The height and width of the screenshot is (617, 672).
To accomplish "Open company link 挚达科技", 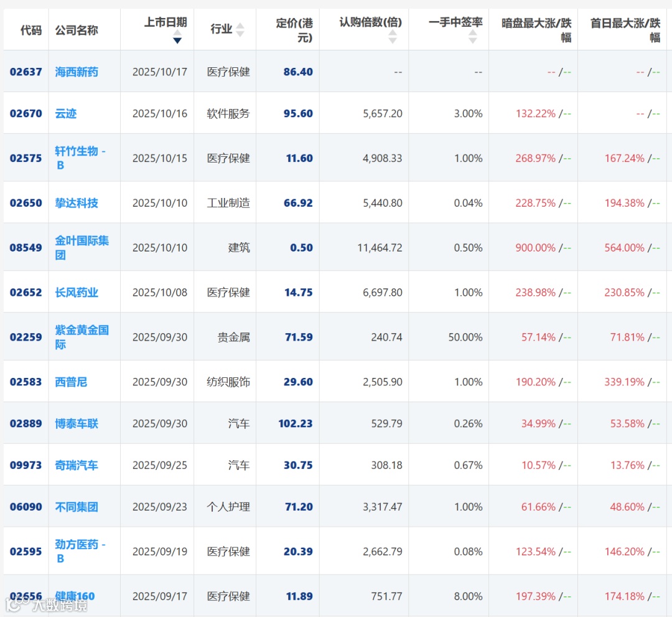I will click(x=77, y=203).
